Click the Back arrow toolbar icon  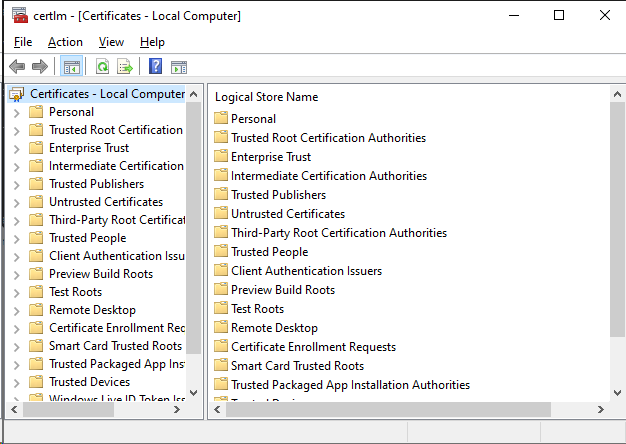17,67
